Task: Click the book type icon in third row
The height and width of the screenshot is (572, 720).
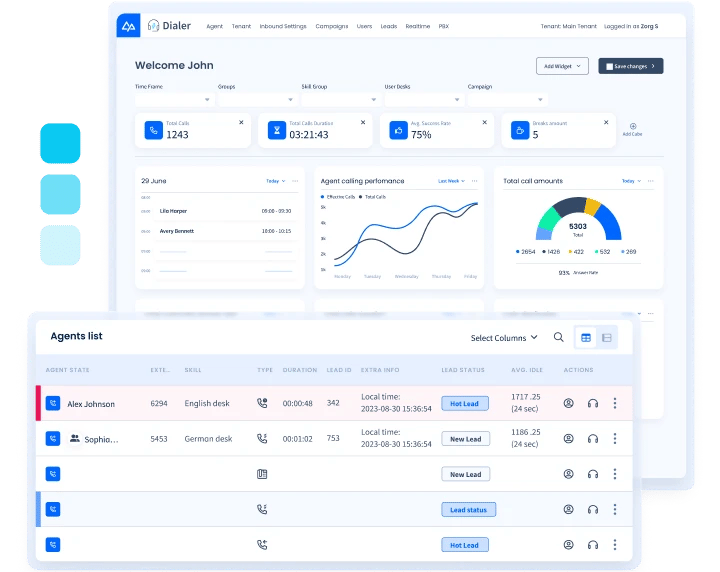Action: pyautogui.click(x=262, y=474)
